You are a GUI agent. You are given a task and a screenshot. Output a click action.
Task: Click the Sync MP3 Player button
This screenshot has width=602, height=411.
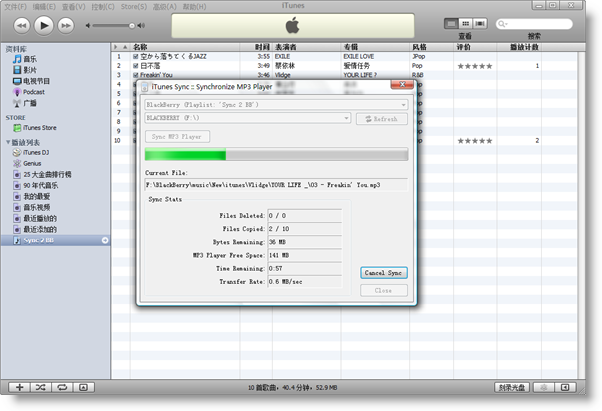tap(177, 137)
